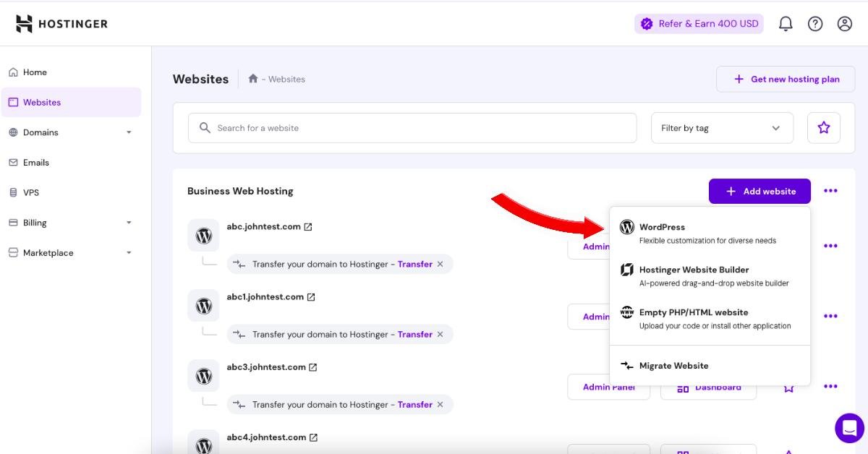Click the Websites breadcrumb text

pos(286,79)
